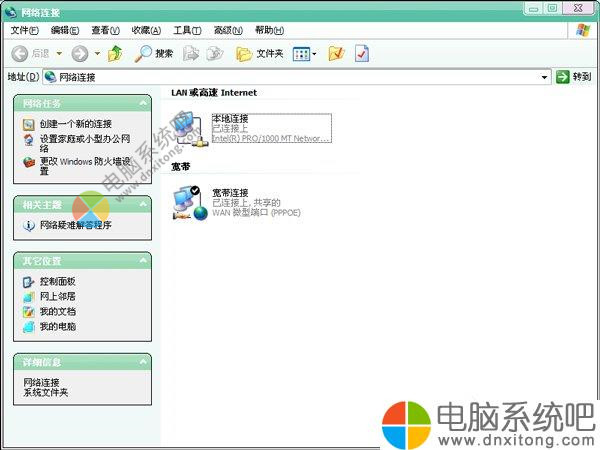The height and width of the screenshot is (450, 600).
Task: Open 我的文档 link
Action: coord(58,311)
